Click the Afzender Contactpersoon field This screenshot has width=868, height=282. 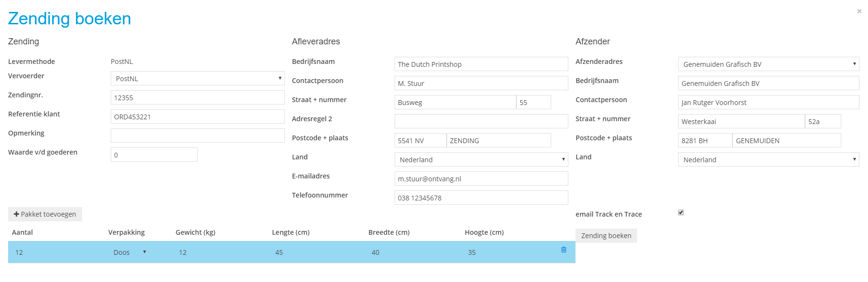click(768, 103)
